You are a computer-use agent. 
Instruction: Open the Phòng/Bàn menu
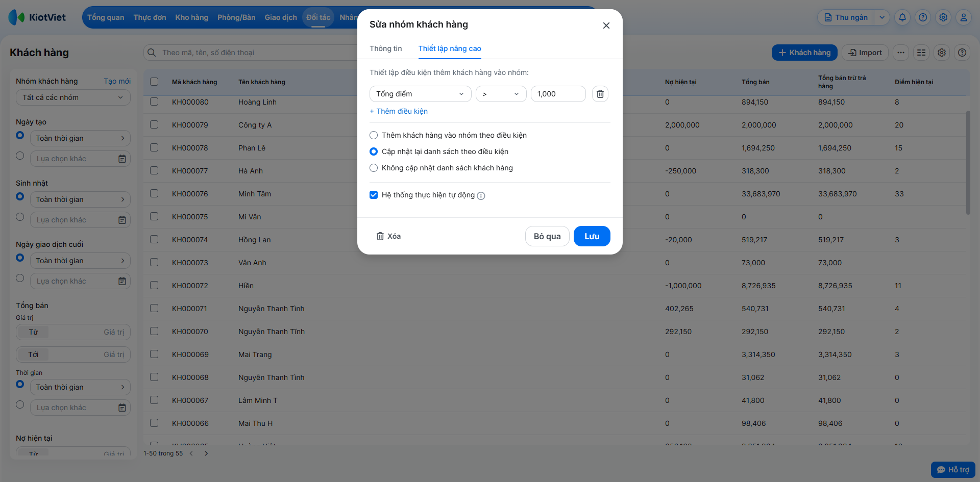236,17
